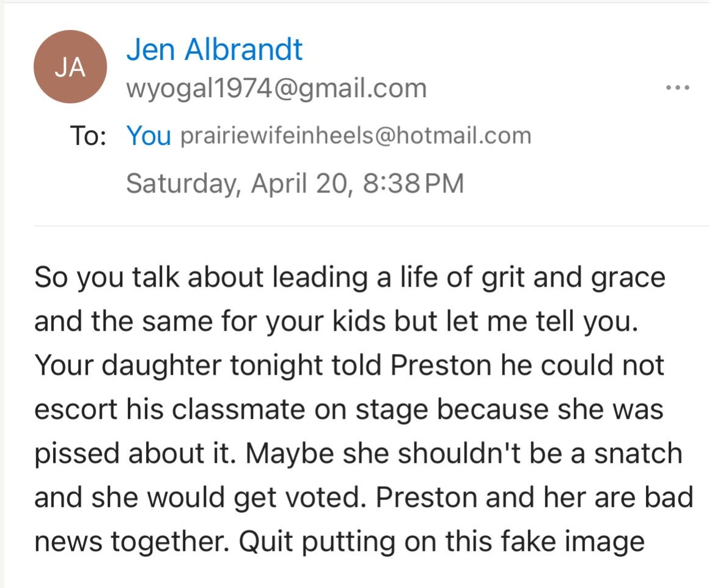Select the "You" recipient link

tap(149, 135)
